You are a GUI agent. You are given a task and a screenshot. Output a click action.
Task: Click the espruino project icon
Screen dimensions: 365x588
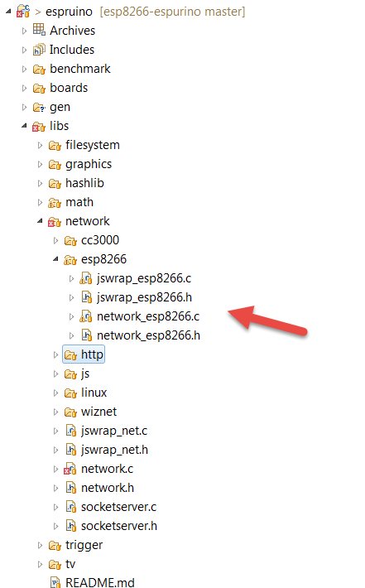click(x=23, y=12)
